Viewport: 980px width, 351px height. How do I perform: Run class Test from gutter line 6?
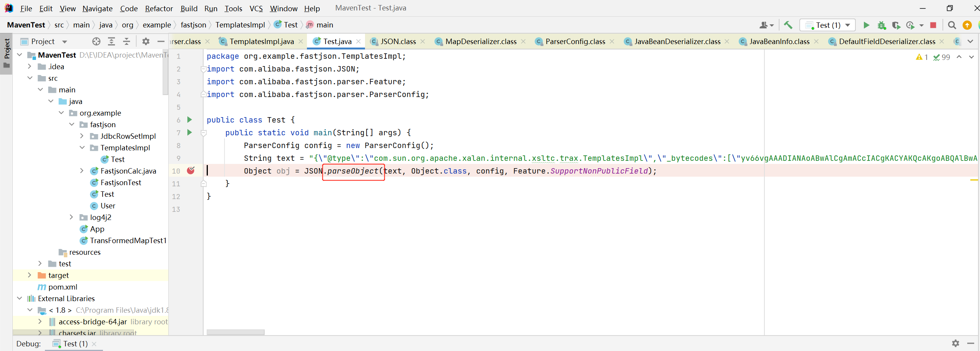190,120
